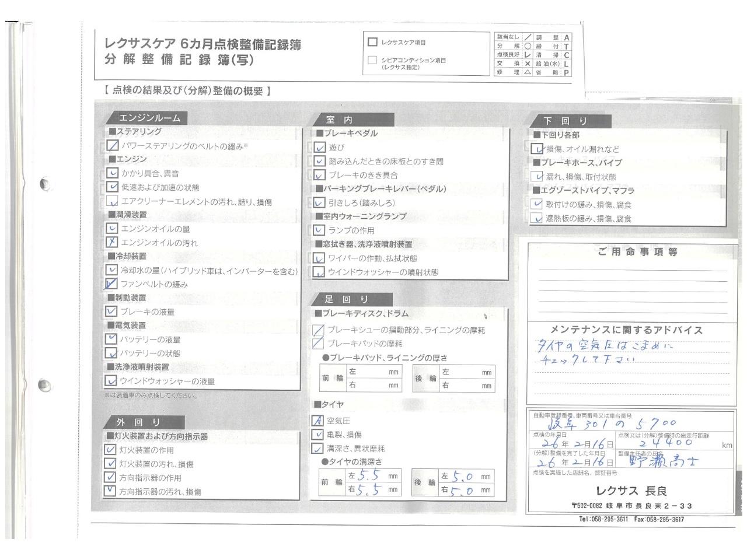Check ワイパーの作動、払拭状態 box

[x=319, y=258]
